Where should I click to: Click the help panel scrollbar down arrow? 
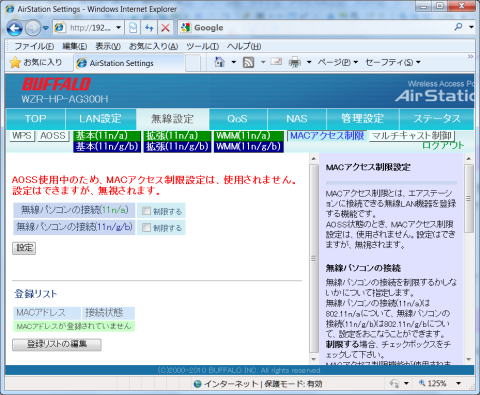tap(469, 359)
